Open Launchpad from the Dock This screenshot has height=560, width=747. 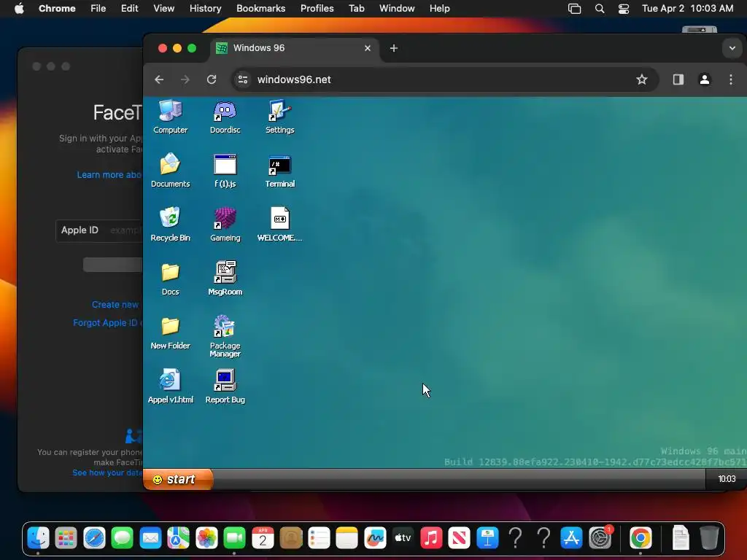pos(66,538)
